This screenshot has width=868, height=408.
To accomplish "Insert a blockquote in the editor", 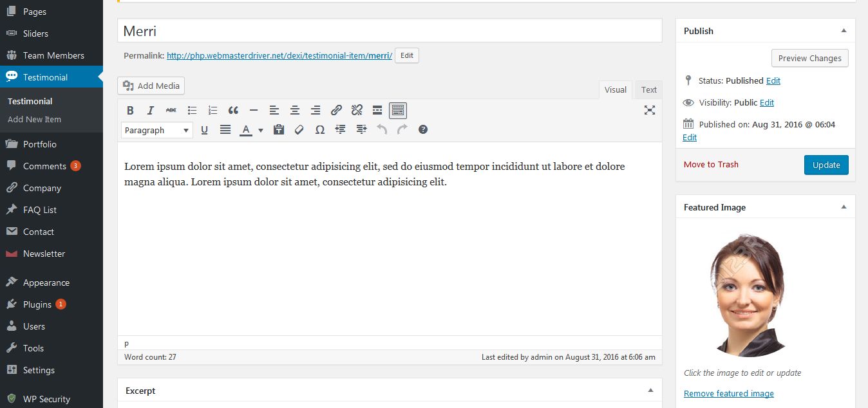I will (x=233, y=110).
